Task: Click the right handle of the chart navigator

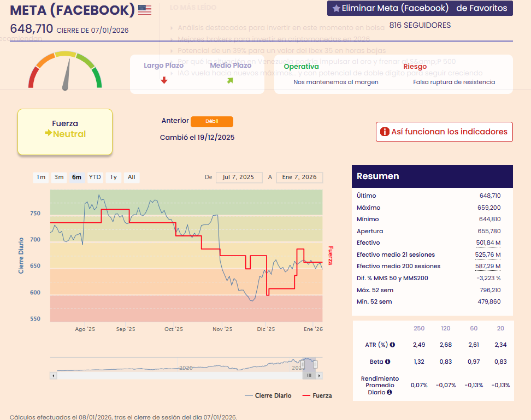Action: [315, 364]
